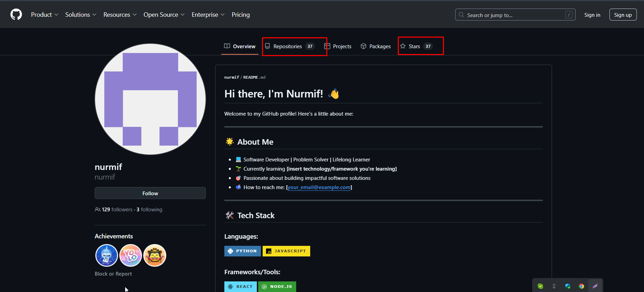Click the 'Welcome to my GitHub profile!' sentence
Image resolution: width=644 pixels, height=292 pixels.
pos(289,114)
